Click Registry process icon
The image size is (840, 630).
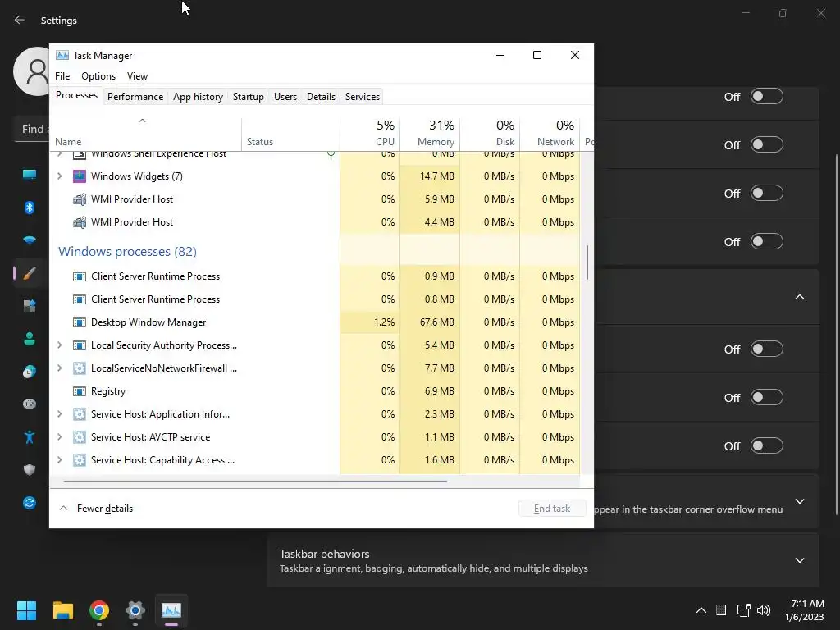(80, 391)
